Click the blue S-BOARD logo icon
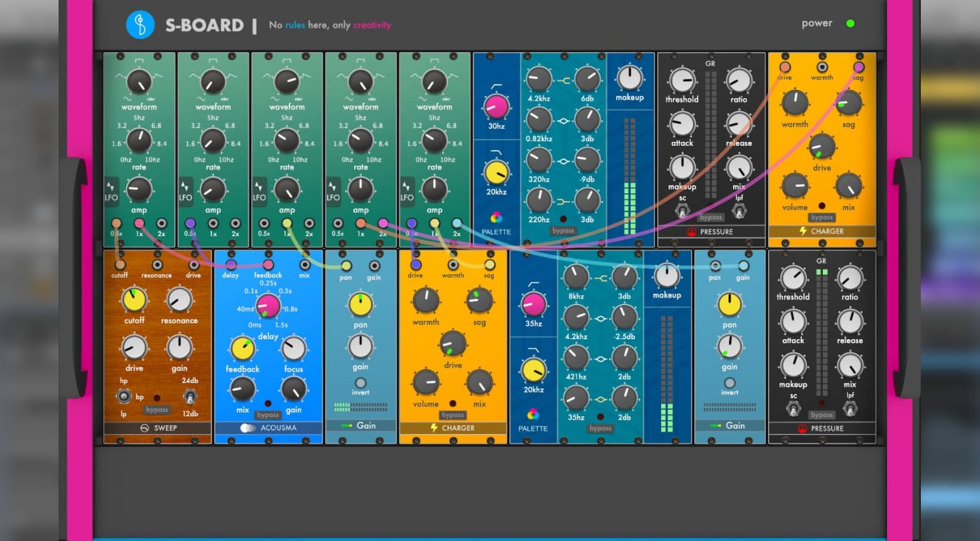980x541 pixels. pos(140,25)
